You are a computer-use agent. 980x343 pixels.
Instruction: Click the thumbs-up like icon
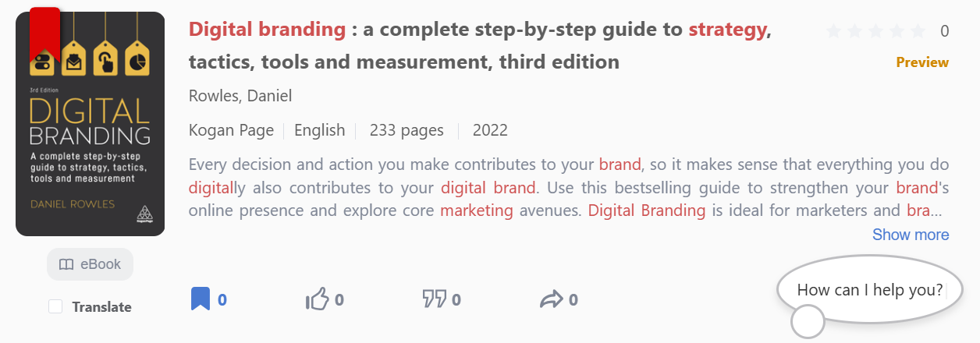point(317,299)
